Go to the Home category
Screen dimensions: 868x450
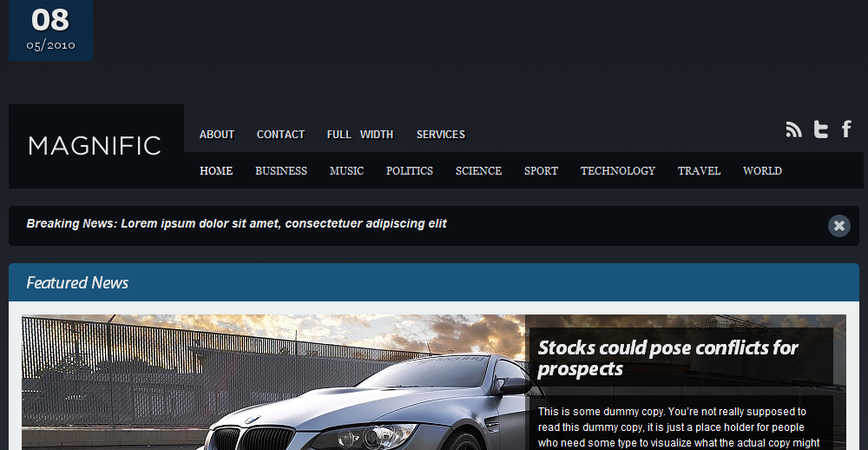click(216, 170)
